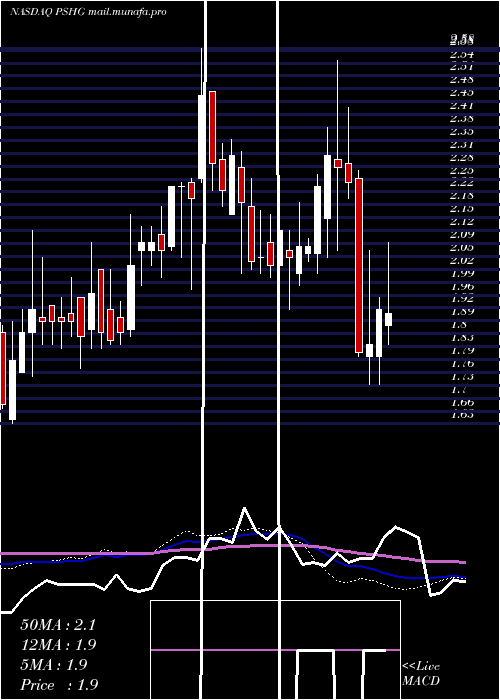
Task: Click the <<Live MACD label
Action: (x=421, y=673)
